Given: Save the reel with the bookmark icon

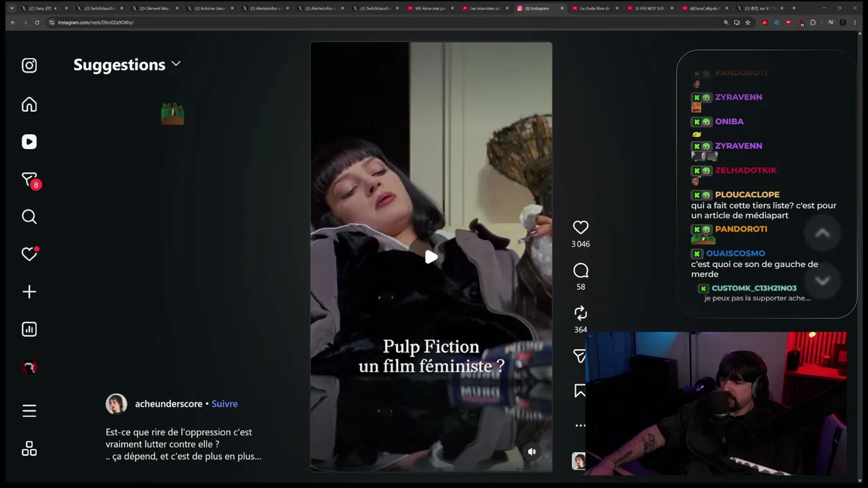Looking at the screenshot, I should click(580, 391).
